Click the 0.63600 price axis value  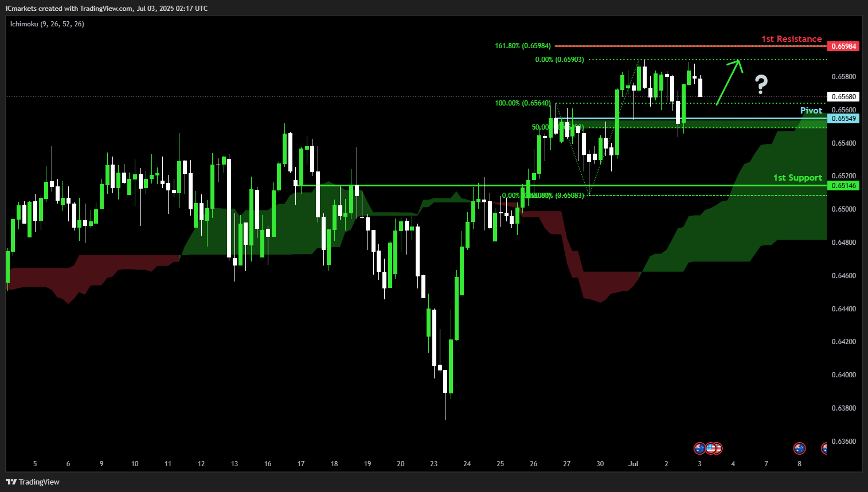[844, 442]
